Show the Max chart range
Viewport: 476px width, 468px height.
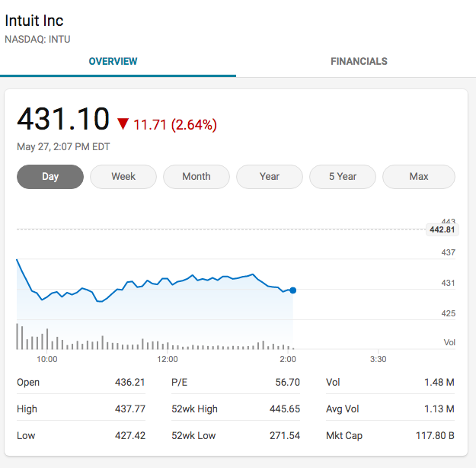419,177
